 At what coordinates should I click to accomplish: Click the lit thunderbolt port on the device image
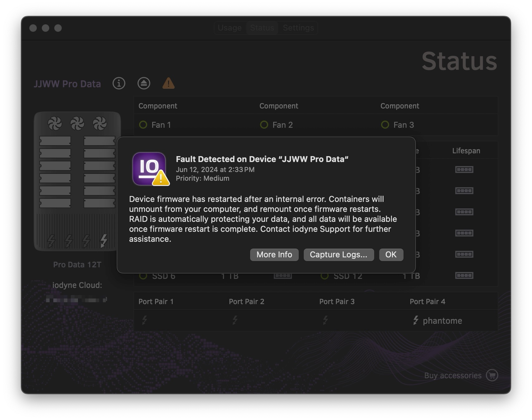click(104, 241)
